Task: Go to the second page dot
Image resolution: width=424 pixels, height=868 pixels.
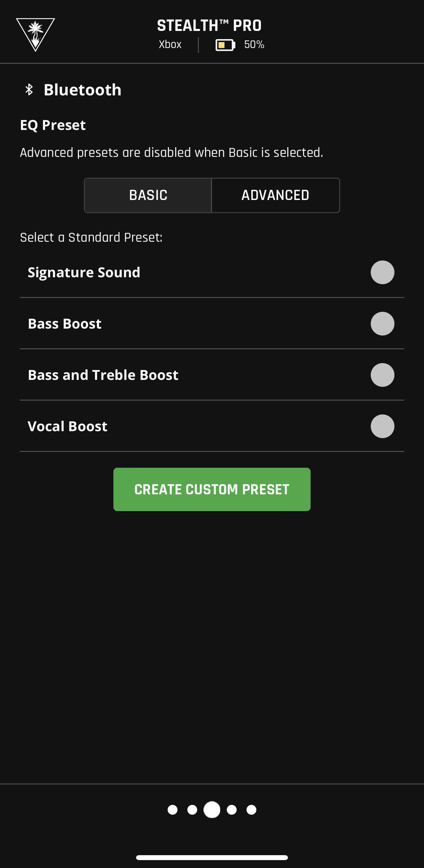Action: [192, 809]
